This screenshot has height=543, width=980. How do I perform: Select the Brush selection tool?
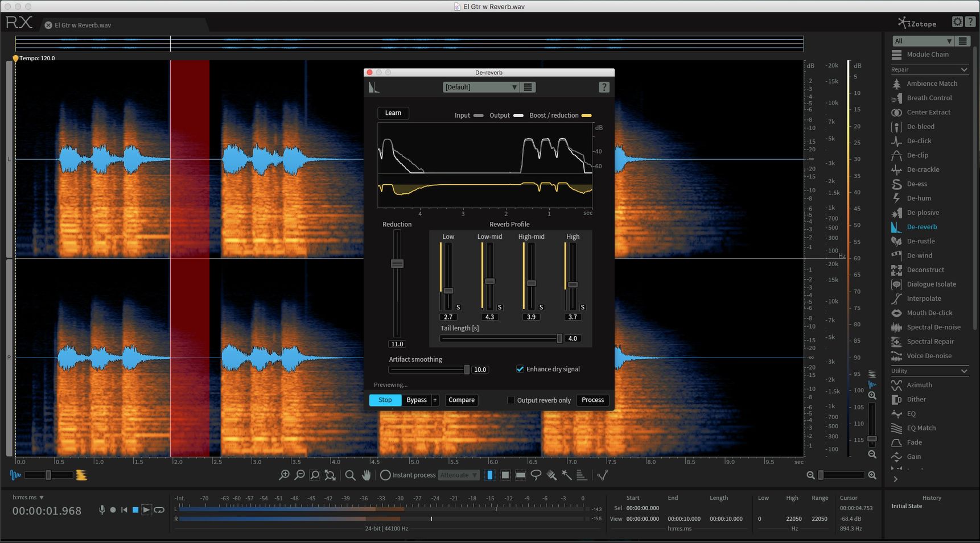pyautogui.click(x=551, y=475)
